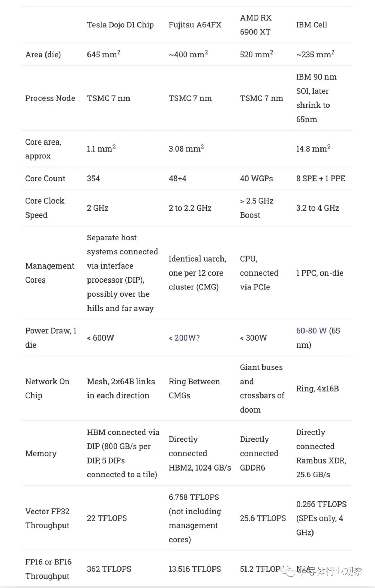
Task: Click the 'Area (die)' row label
Action: pos(43,55)
